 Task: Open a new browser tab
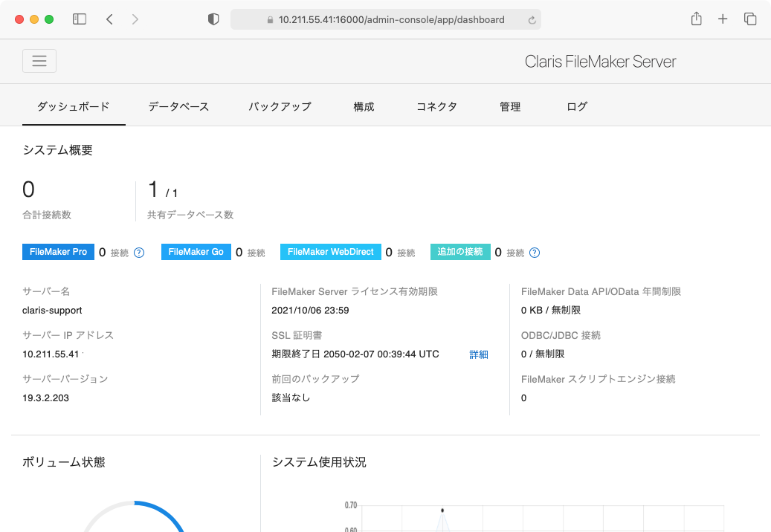pos(723,19)
